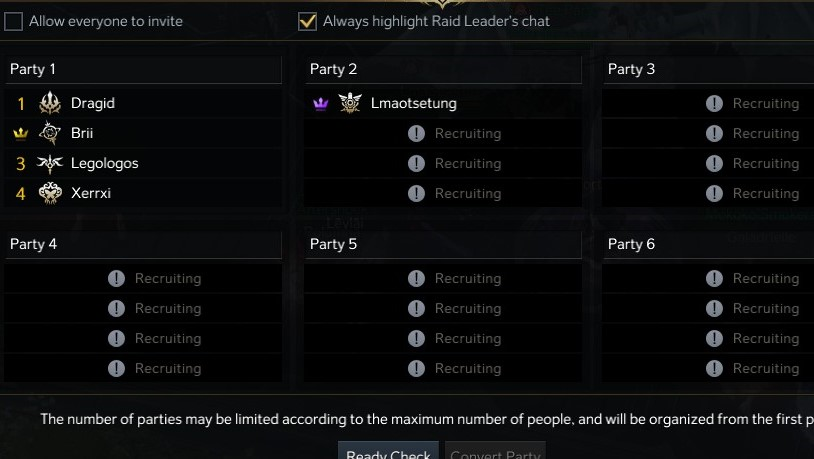Click Xerrxi's class emblem icon
Screen dimensions: 814x459
coord(50,193)
